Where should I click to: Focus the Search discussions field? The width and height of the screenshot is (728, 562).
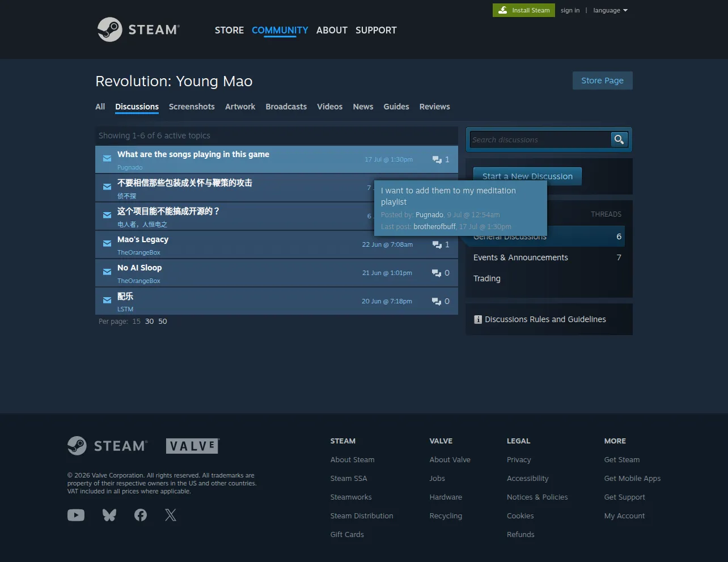pyautogui.click(x=540, y=140)
